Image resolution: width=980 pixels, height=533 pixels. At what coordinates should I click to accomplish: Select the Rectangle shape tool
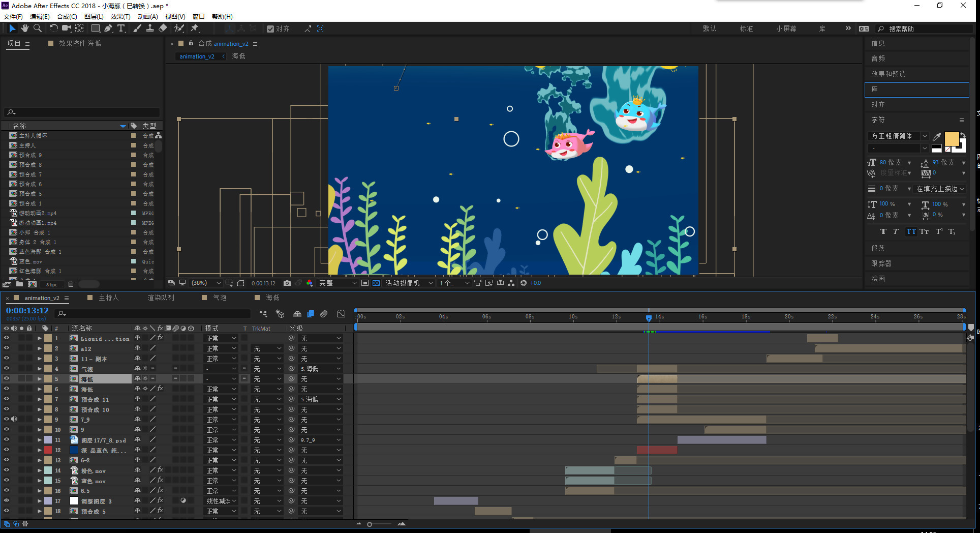coord(96,28)
